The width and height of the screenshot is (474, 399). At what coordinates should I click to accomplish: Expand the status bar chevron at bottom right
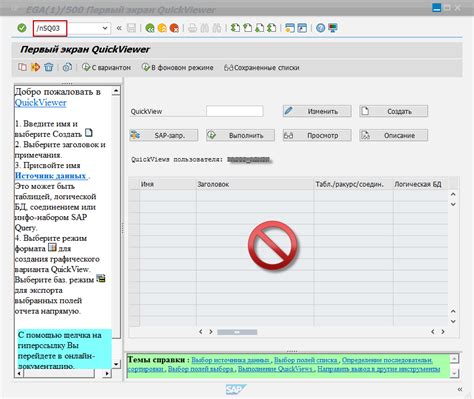pos(460,389)
